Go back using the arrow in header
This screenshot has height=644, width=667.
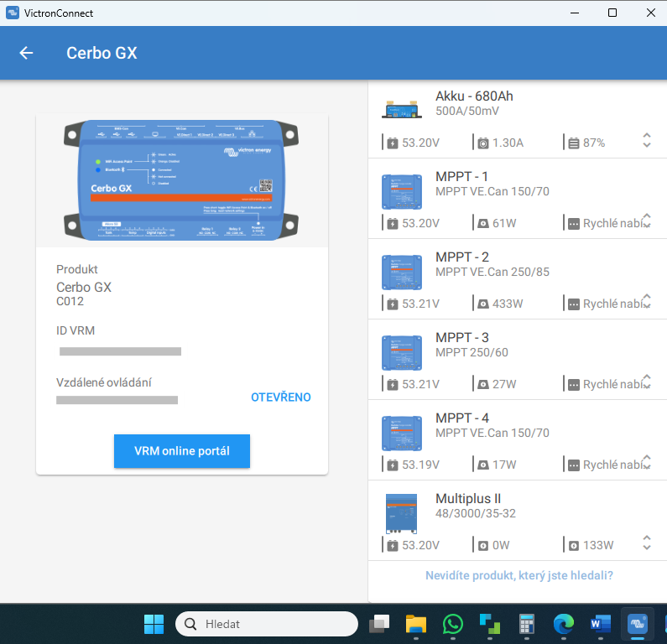(x=27, y=53)
